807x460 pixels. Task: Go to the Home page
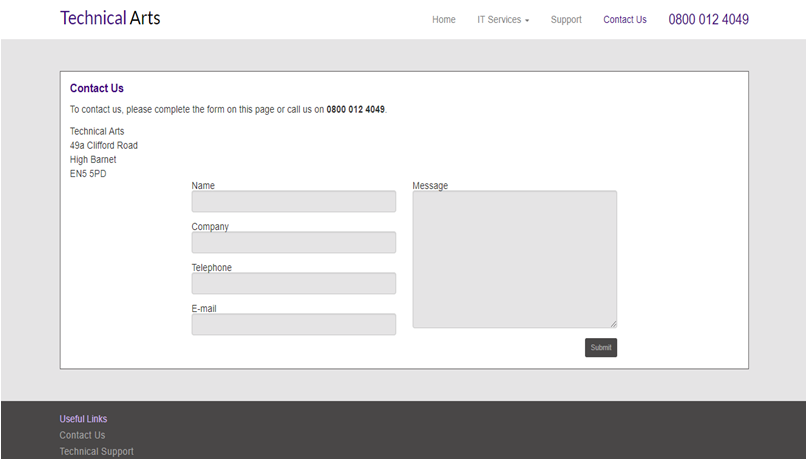pos(443,20)
